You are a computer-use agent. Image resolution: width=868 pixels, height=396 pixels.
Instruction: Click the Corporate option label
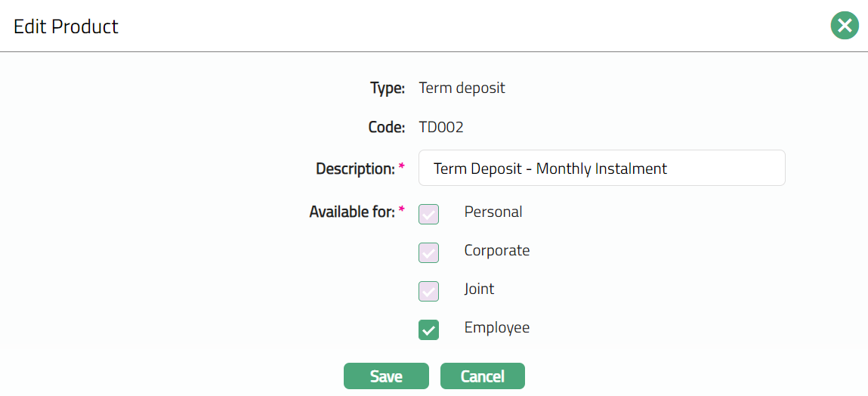click(496, 251)
